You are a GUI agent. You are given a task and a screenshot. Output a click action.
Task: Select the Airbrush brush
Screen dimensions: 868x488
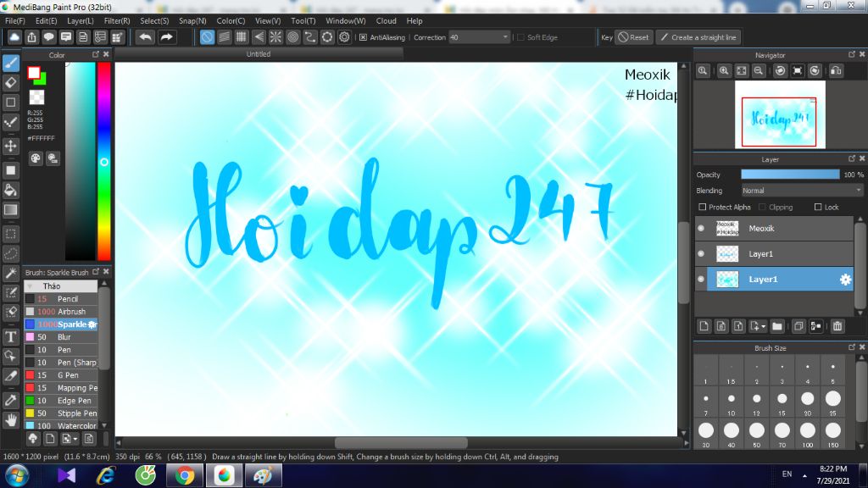tap(61, 312)
